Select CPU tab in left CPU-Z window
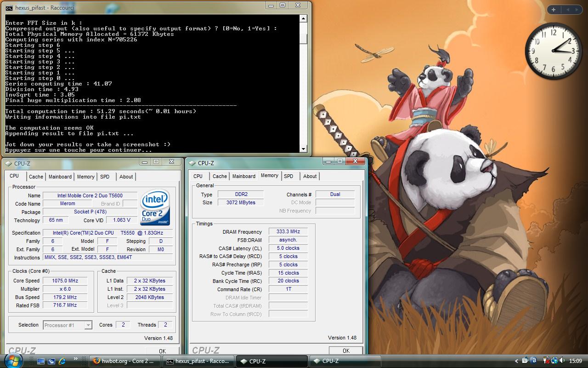 point(14,176)
